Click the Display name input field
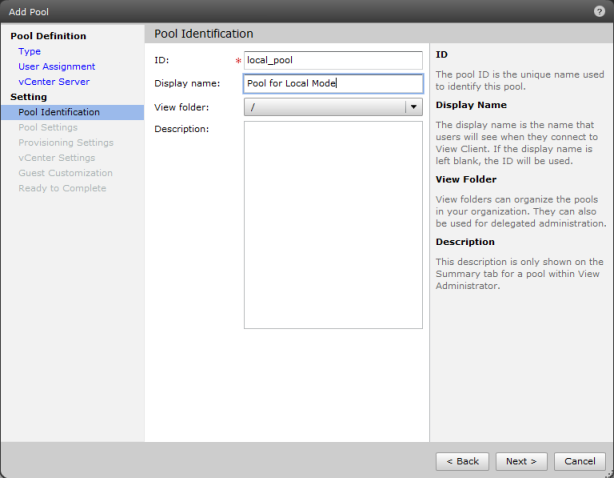 pyautogui.click(x=333, y=84)
